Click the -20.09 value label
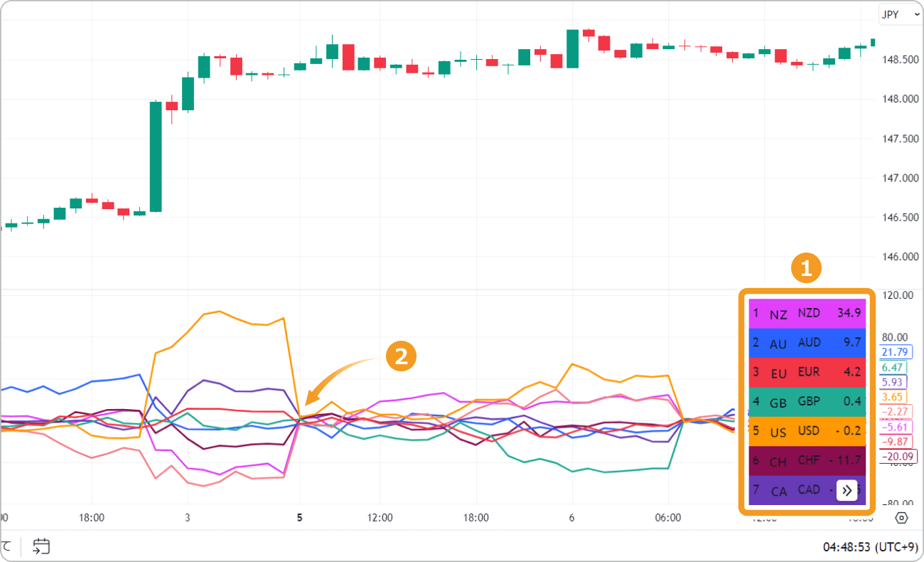This screenshot has height=562, width=924. coord(898,457)
